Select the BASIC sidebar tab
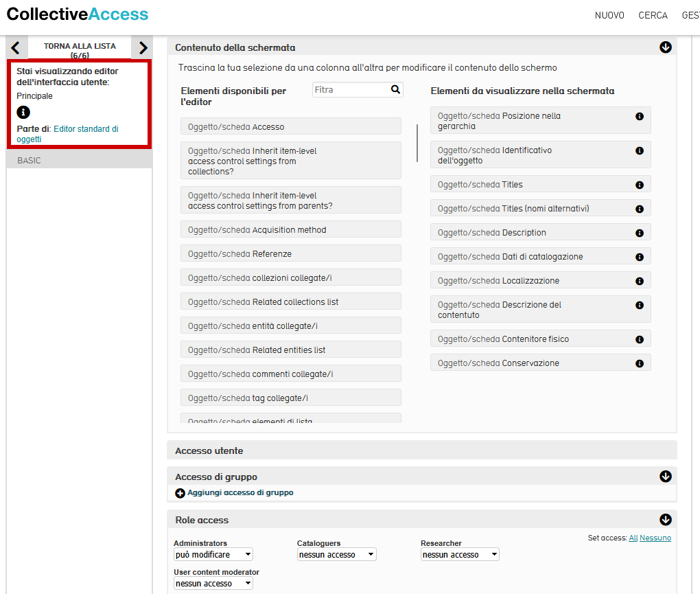700x594 pixels. pyautogui.click(x=80, y=160)
